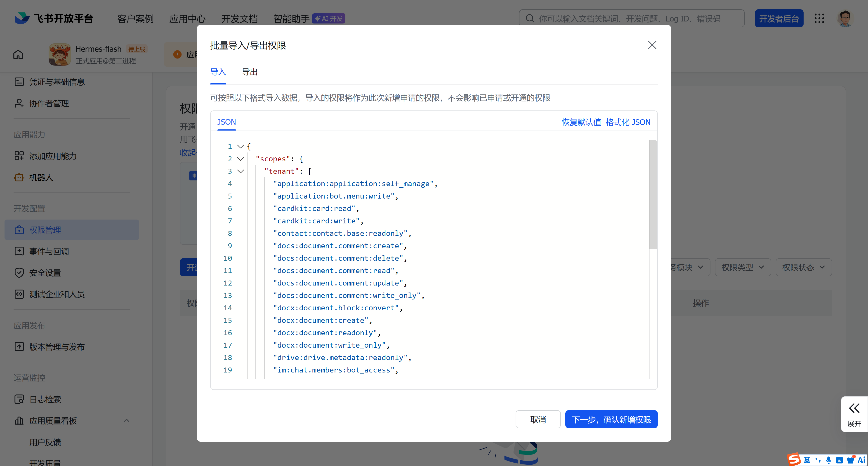The image size is (868, 466).
Task: Collapse the "scopes" object fold arrow
Action: pyautogui.click(x=241, y=159)
